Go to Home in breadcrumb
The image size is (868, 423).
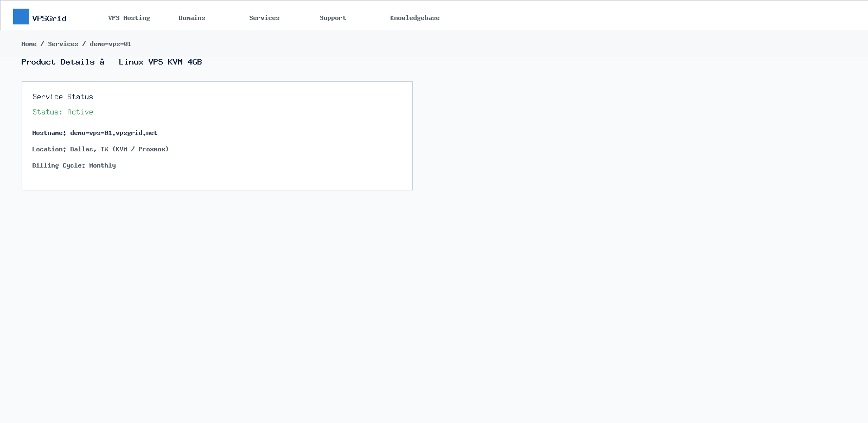pyautogui.click(x=29, y=44)
